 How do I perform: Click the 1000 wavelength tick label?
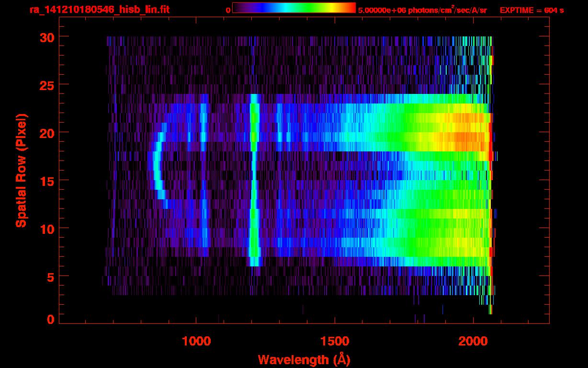(x=196, y=342)
